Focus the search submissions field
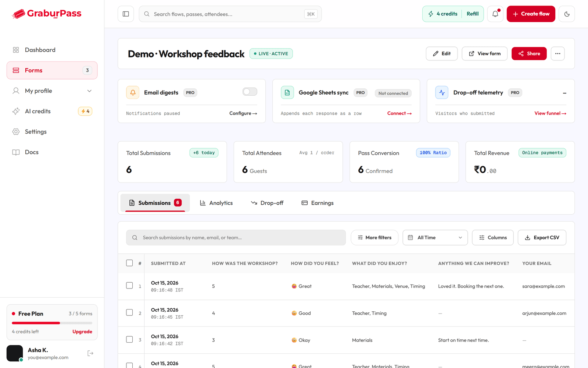 tap(236, 238)
